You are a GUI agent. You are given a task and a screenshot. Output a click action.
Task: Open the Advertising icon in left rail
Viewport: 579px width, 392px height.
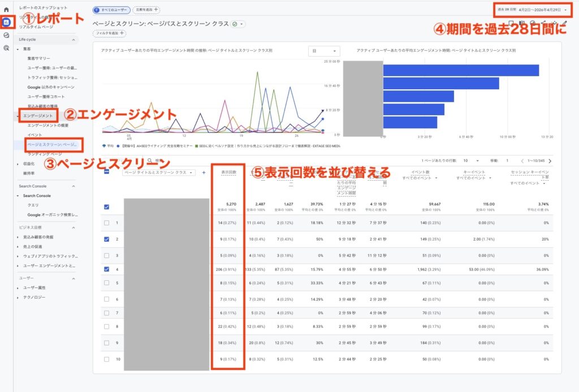[6, 48]
